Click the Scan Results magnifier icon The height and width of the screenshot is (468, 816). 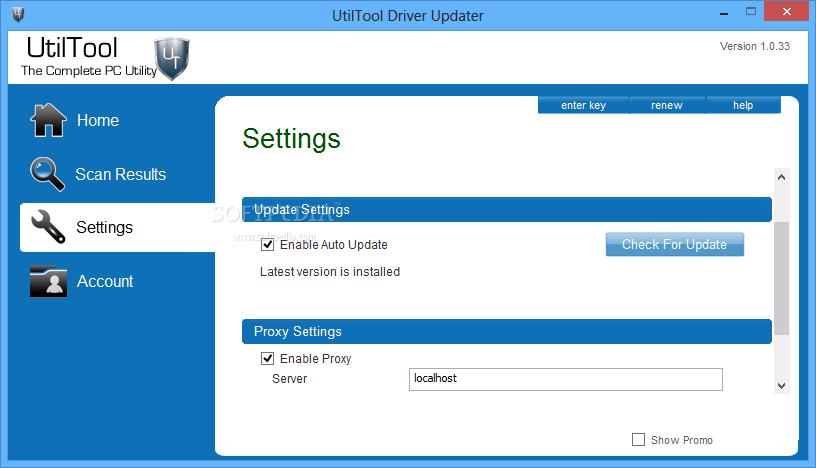coord(47,174)
